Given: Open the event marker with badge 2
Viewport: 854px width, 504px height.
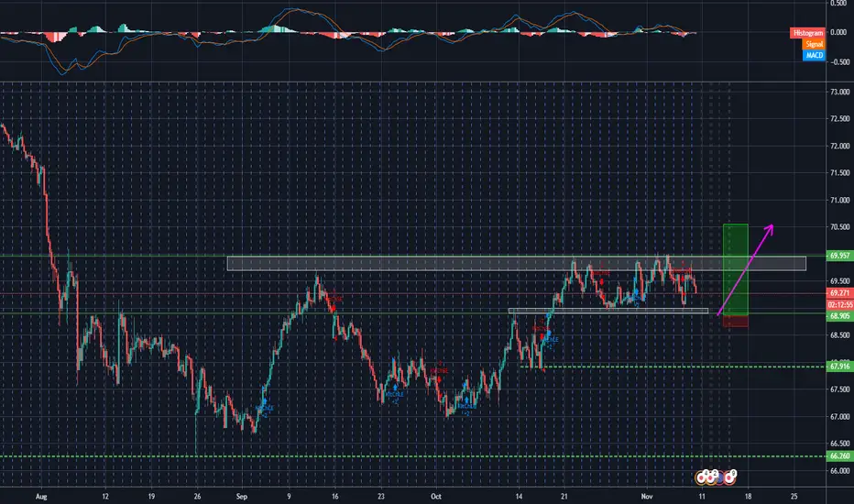Looking at the screenshot, I should pyautogui.click(x=710, y=477).
